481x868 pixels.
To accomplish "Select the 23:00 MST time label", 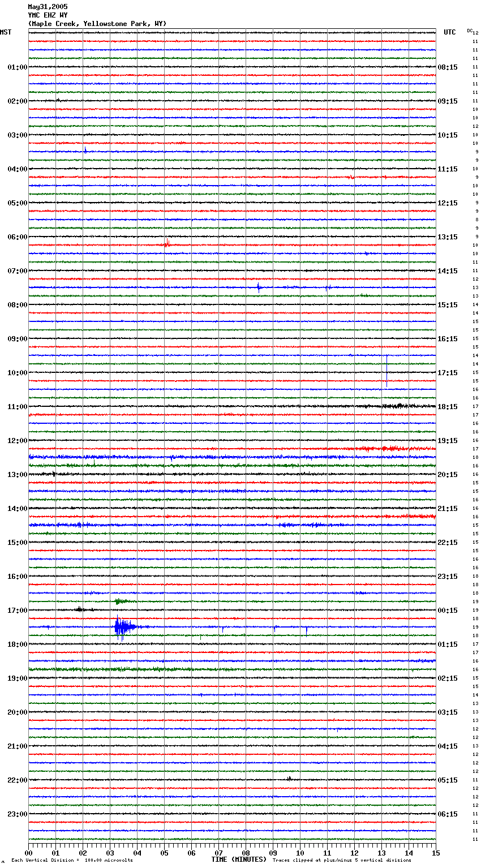I will 18,814.
